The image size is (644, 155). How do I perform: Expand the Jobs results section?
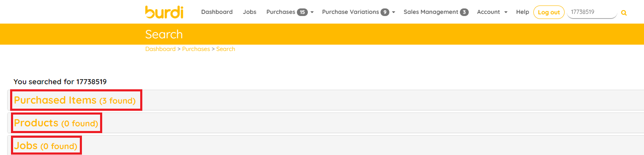(46, 146)
